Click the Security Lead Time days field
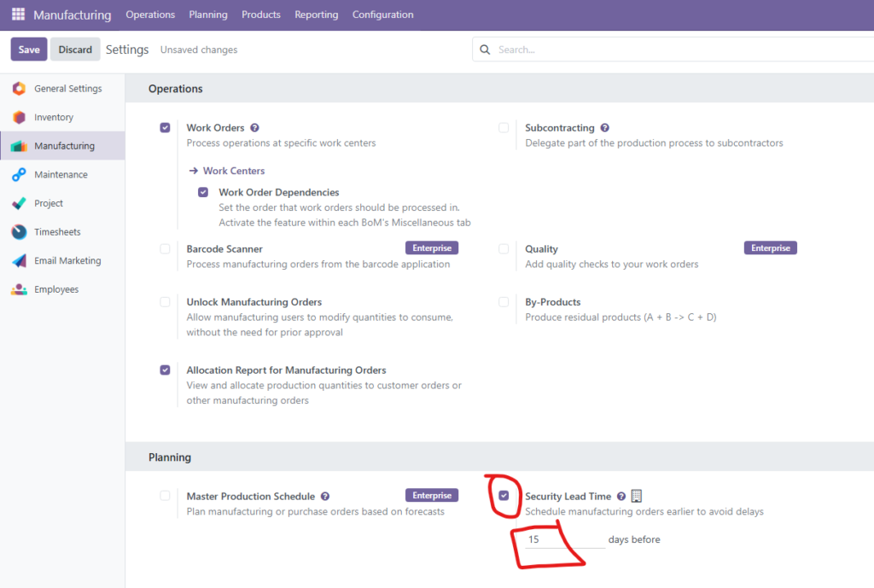This screenshot has height=588, width=874. coord(563,539)
